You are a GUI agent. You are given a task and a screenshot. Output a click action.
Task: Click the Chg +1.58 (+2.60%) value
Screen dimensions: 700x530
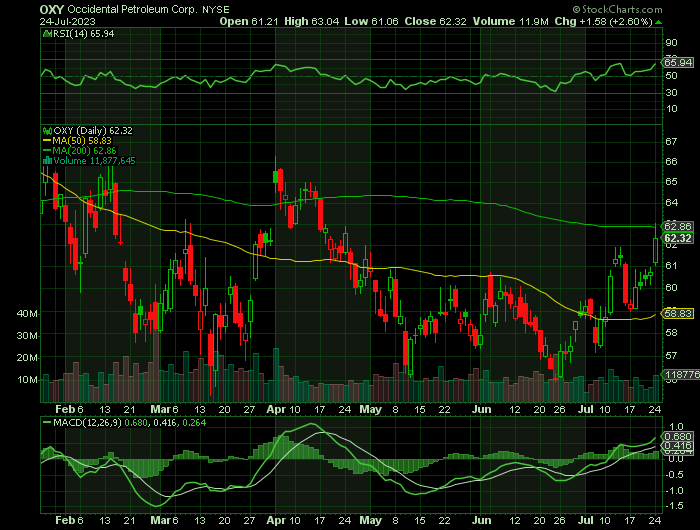tap(604, 21)
